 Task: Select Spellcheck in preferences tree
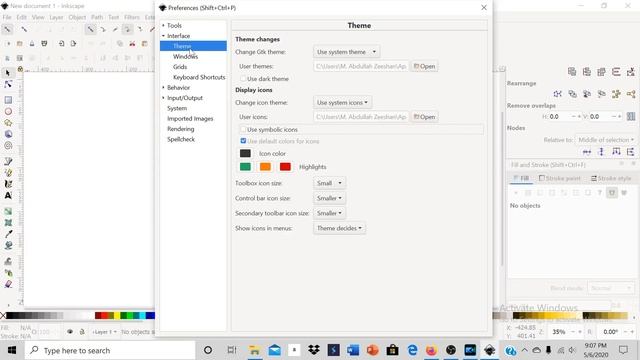click(181, 139)
